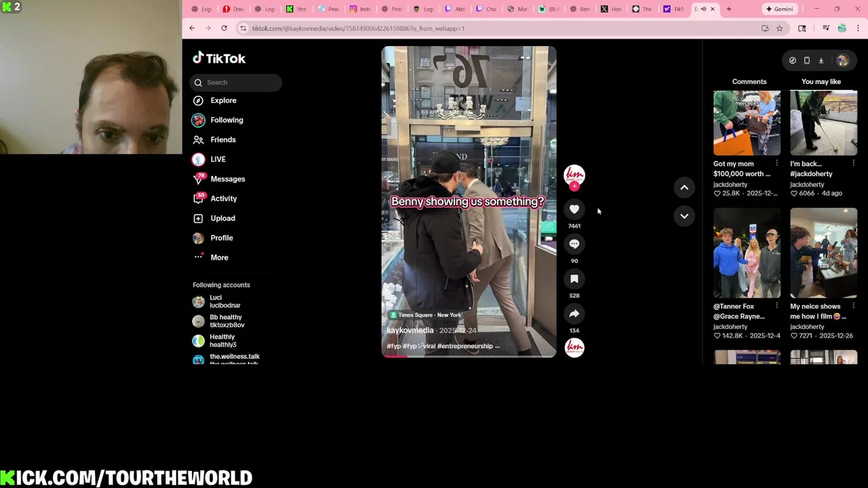Mute the tab via its speaker icon
The image size is (868, 488).
[703, 9]
